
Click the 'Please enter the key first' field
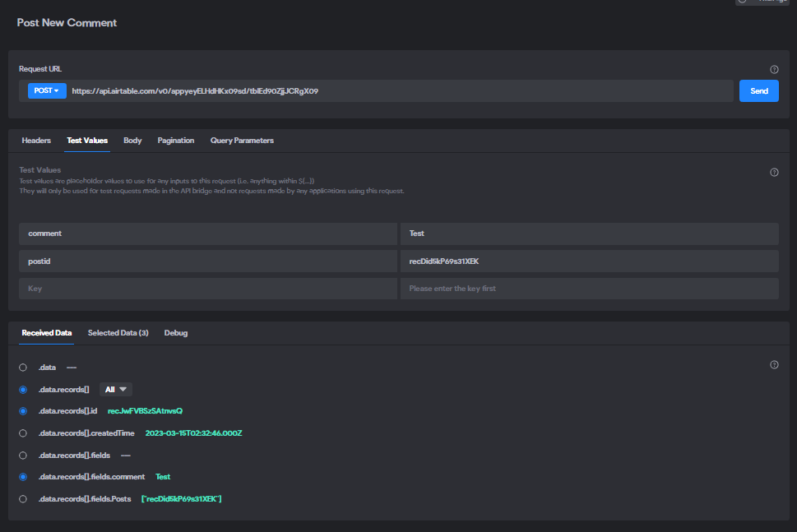[x=590, y=289]
